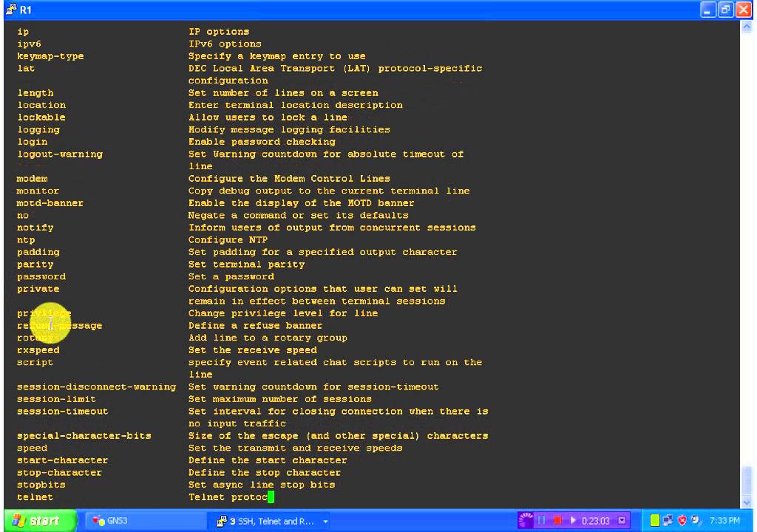Click the 'session-disconnect-warning' command text
This screenshot has height=532, width=757.
(97, 386)
